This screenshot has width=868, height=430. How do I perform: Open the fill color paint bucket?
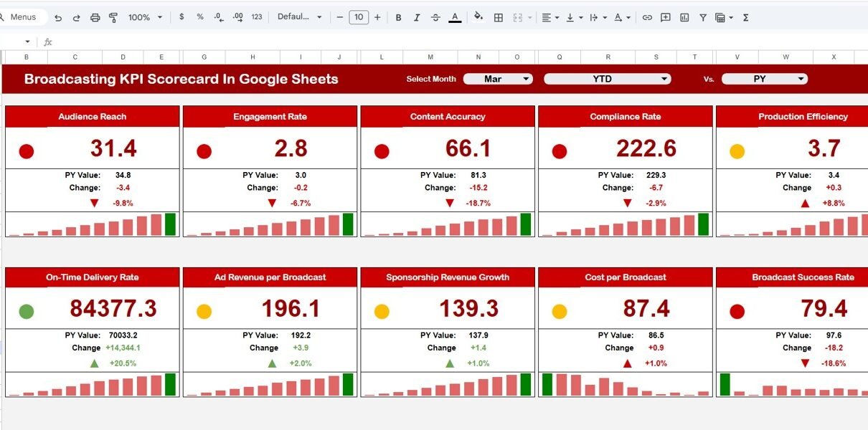coord(478,17)
